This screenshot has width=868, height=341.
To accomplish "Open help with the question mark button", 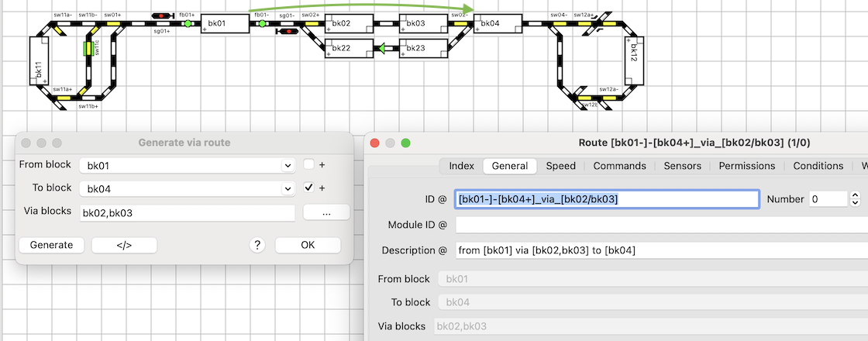I will coord(258,245).
